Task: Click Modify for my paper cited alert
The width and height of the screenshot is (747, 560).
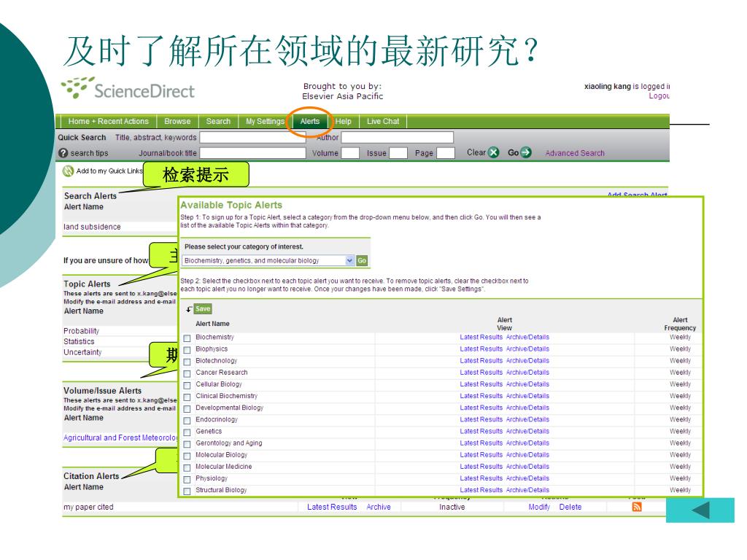Action: tap(539, 507)
